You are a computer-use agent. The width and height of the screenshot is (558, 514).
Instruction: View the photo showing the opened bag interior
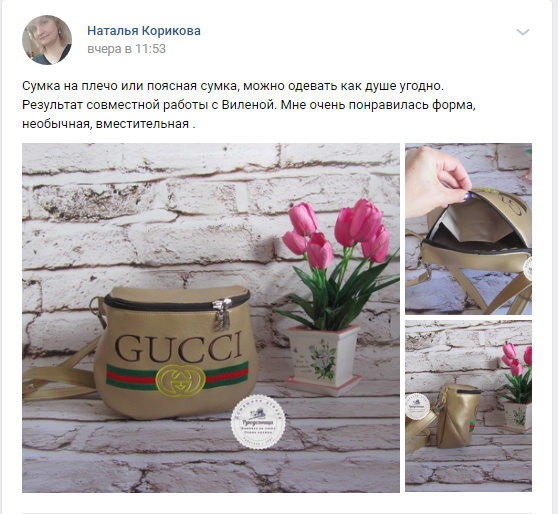(468, 229)
